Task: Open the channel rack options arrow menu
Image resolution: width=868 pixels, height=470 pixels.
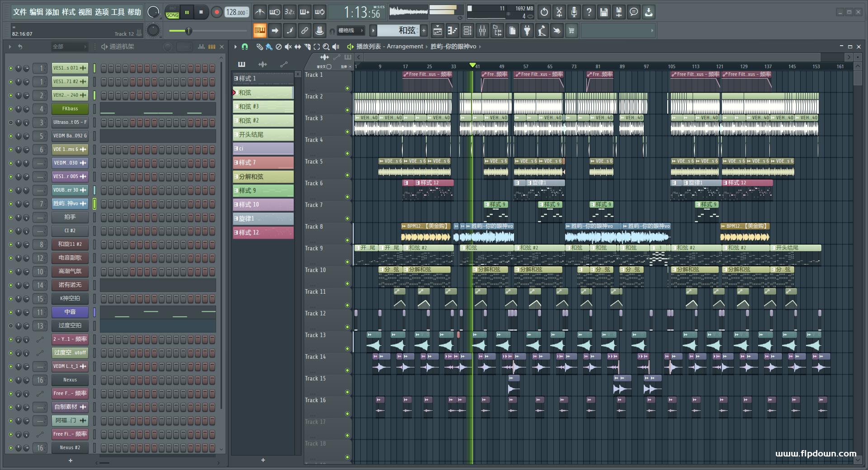Action: (9, 47)
